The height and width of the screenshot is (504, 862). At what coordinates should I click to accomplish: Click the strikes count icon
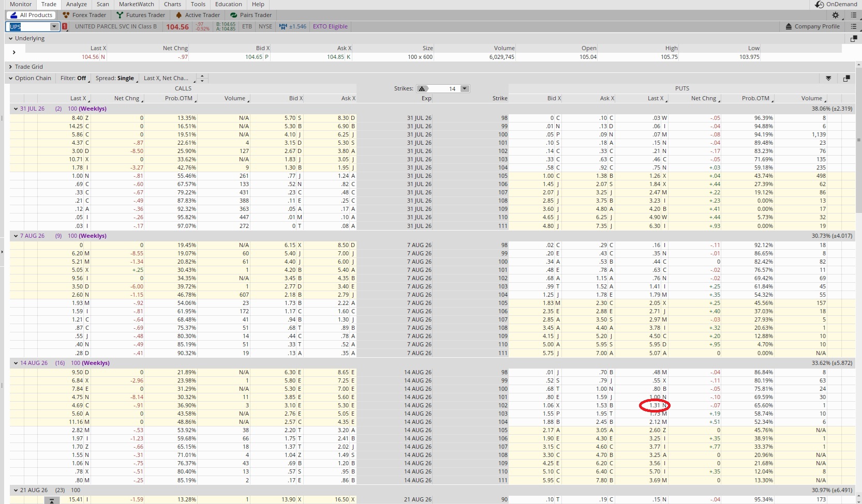pyautogui.click(x=423, y=88)
